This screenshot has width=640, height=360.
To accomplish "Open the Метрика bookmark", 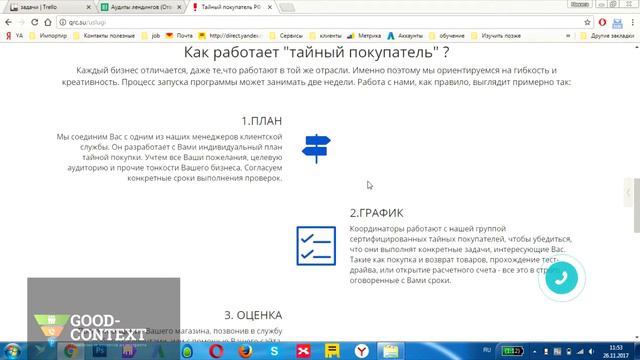I will 364,36.
